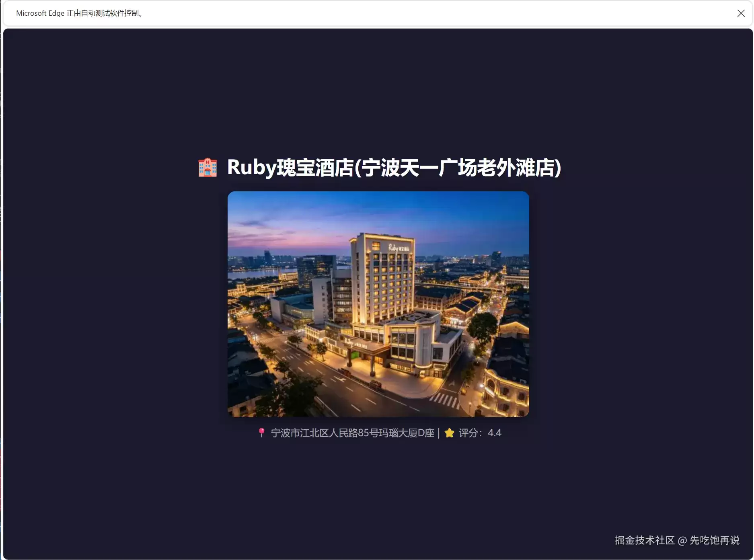Click the yellow star rating icon

click(449, 433)
